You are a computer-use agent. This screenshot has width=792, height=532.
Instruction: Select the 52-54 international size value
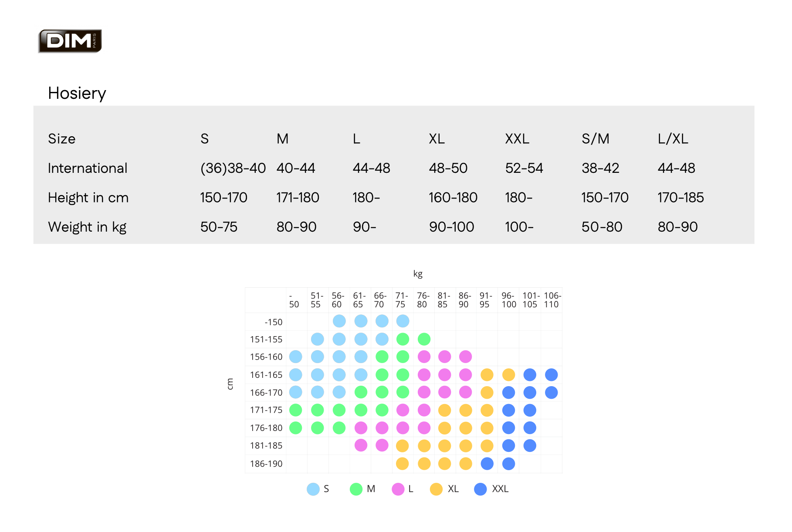click(524, 168)
